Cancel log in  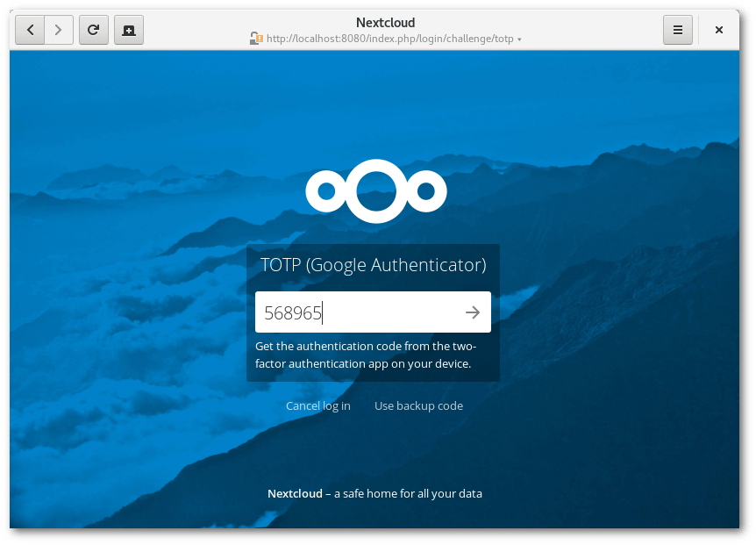[317, 405]
